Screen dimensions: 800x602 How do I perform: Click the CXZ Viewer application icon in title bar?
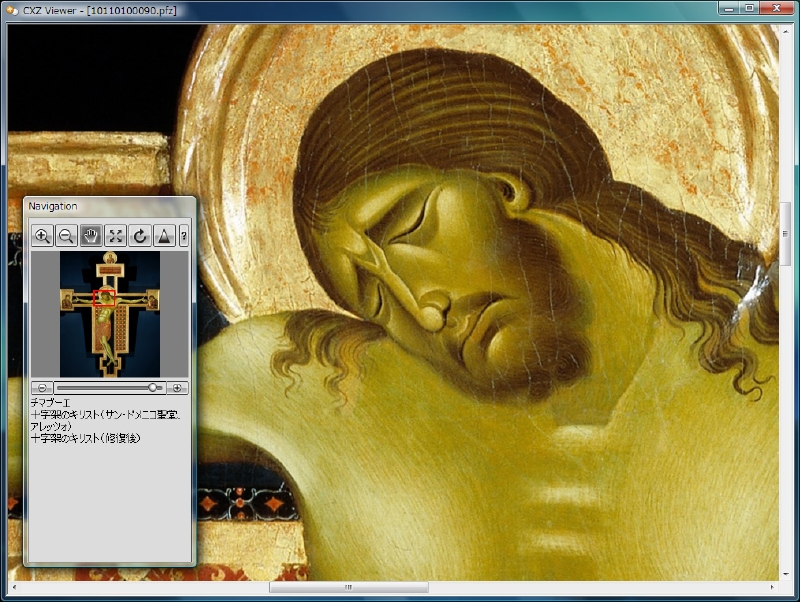point(12,10)
